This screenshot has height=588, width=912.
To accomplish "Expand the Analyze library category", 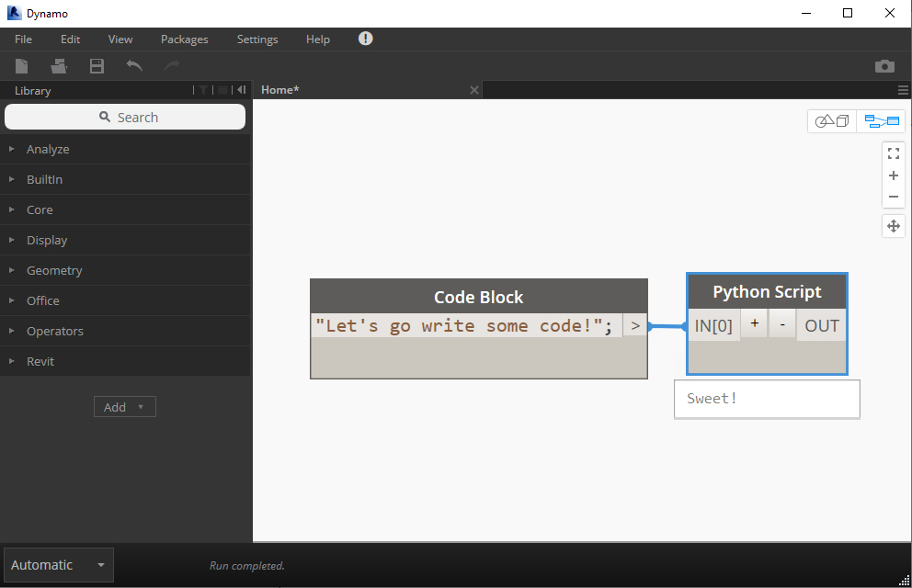I will [x=125, y=150].
